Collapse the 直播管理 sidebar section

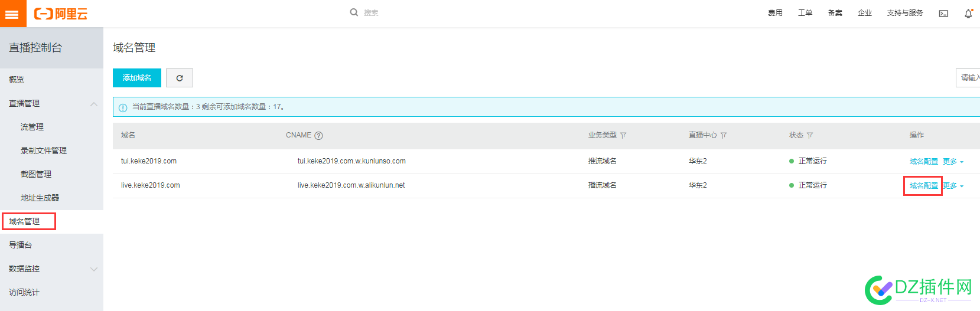93,104
